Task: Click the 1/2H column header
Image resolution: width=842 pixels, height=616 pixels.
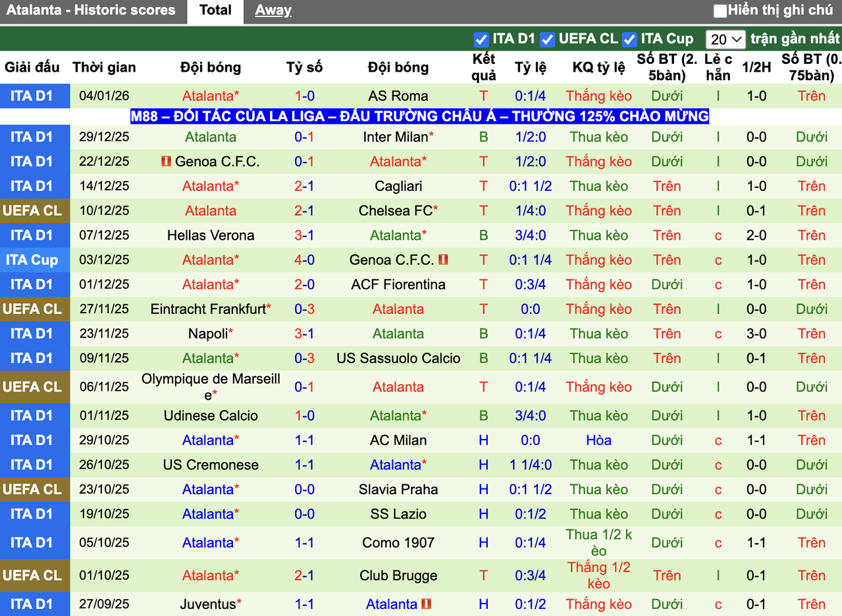Action: (756, 67)
